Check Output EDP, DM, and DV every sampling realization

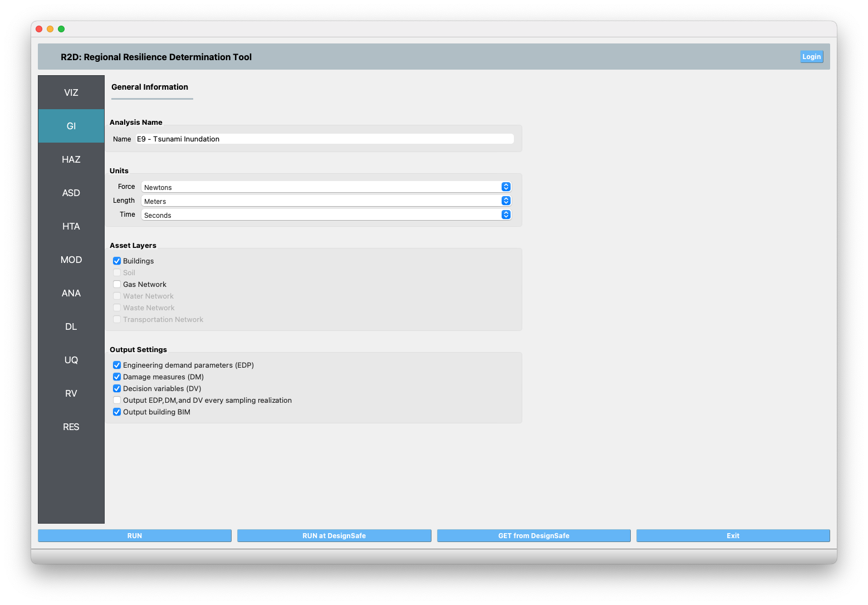117,400
